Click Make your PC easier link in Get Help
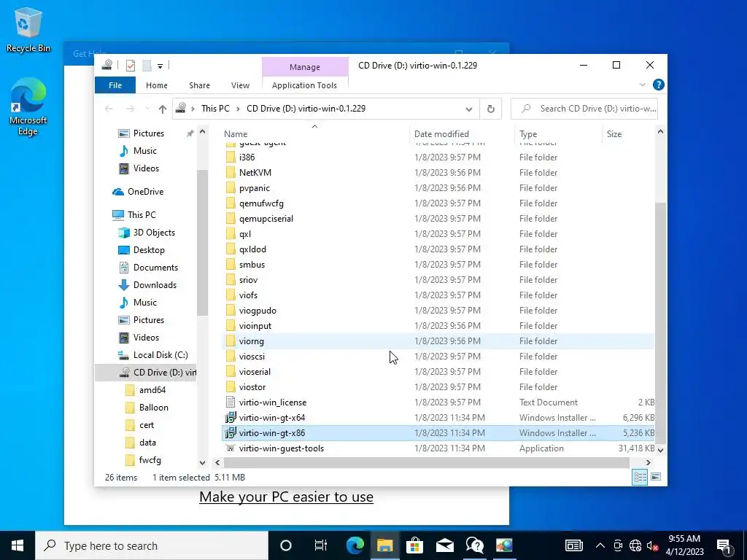This screenshot has width=747, height=560. click(x=286, y=497)
